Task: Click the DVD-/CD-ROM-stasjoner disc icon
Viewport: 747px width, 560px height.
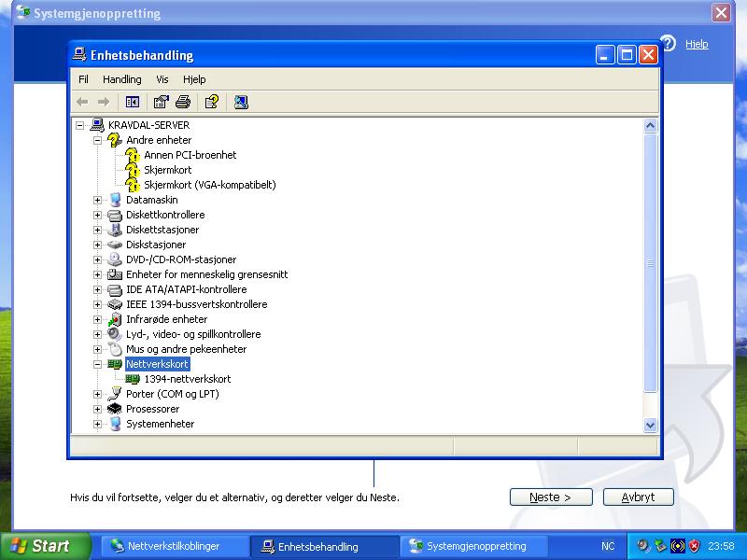Action: pyautogui.click(x=115, y=259)
